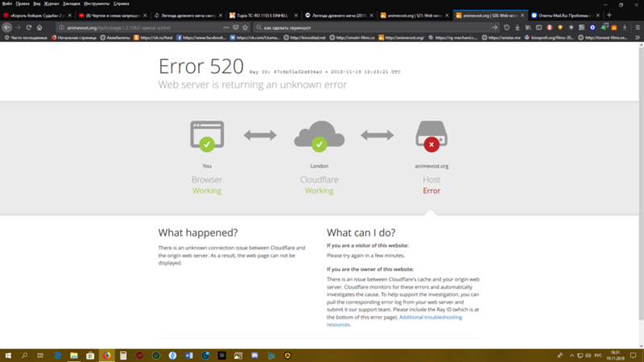Screen dimensions: 644x362
Task: Open Calculator from taskbar
Action: point(123,356)
